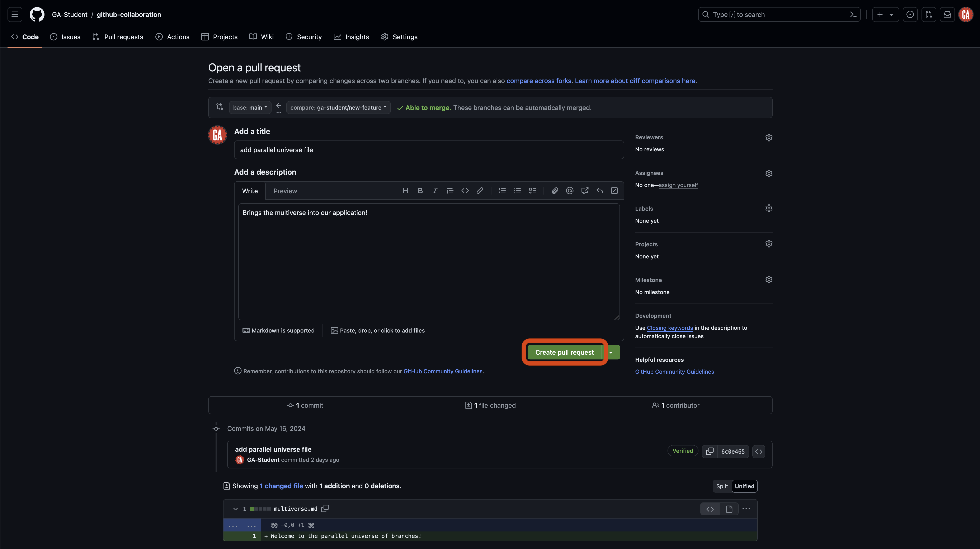Switch to the Preview tab
Screen dimensions: 980x549
click(285, 190)
